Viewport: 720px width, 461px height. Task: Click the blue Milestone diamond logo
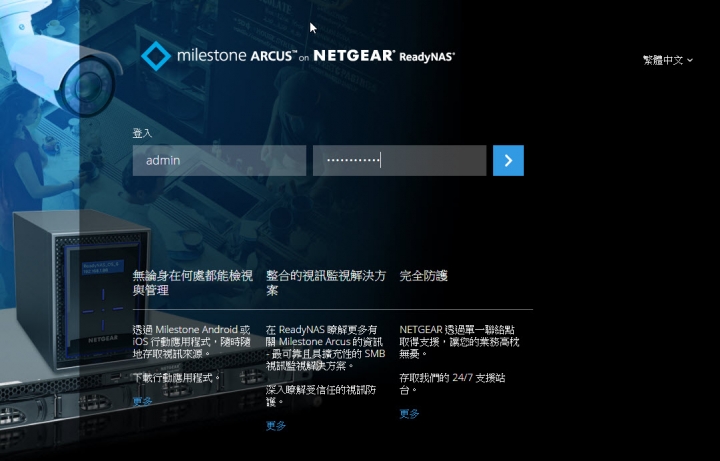[156, 56]
